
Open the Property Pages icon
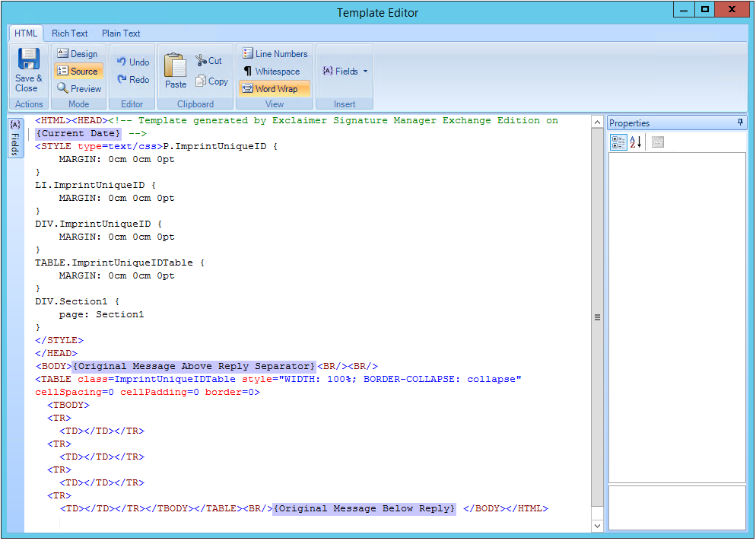coord(658,142)
